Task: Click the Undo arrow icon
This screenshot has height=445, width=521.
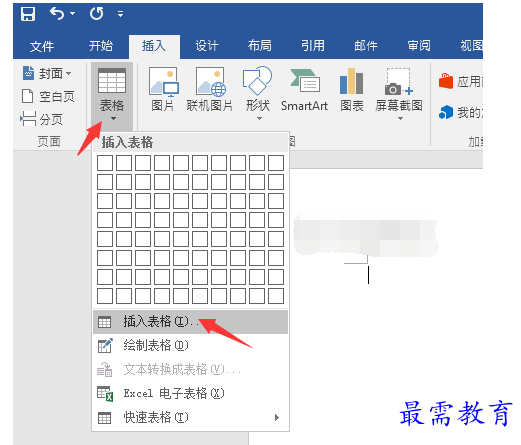Action: (x=57, y=14)
